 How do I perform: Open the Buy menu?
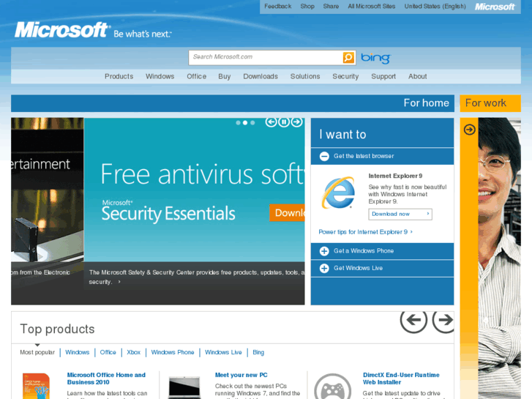click(224, 76)
